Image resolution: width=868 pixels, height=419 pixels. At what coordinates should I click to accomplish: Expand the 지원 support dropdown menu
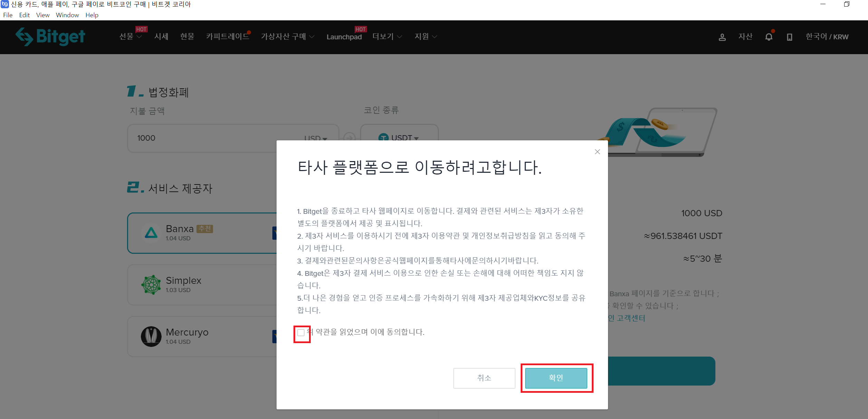(426, 37)
